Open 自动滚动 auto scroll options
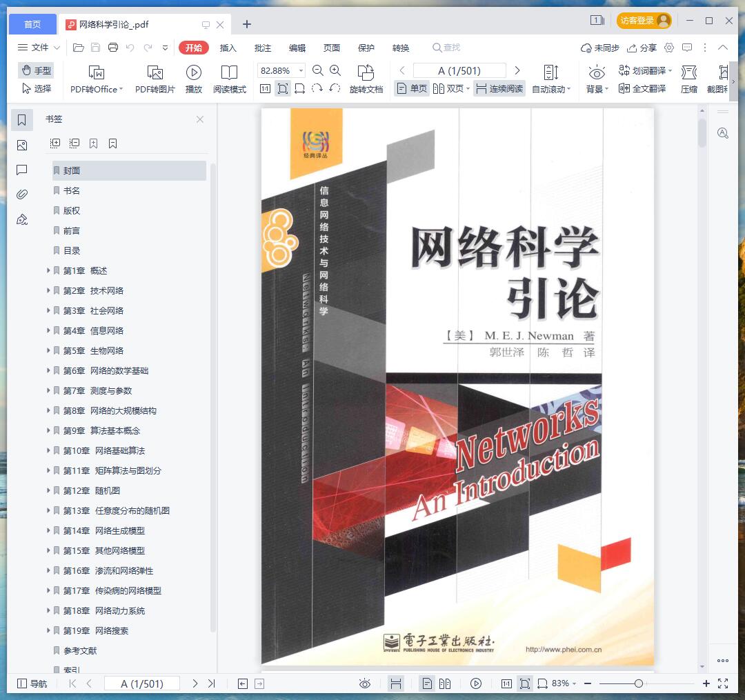This screenshot has width=745, height=700. (x=551, y=79)
